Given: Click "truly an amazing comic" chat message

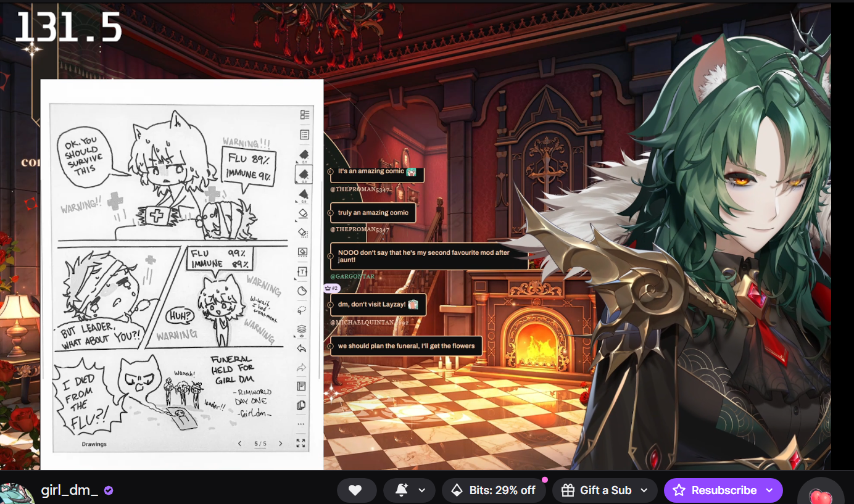Looking at the screenshot, I should 373,213.
